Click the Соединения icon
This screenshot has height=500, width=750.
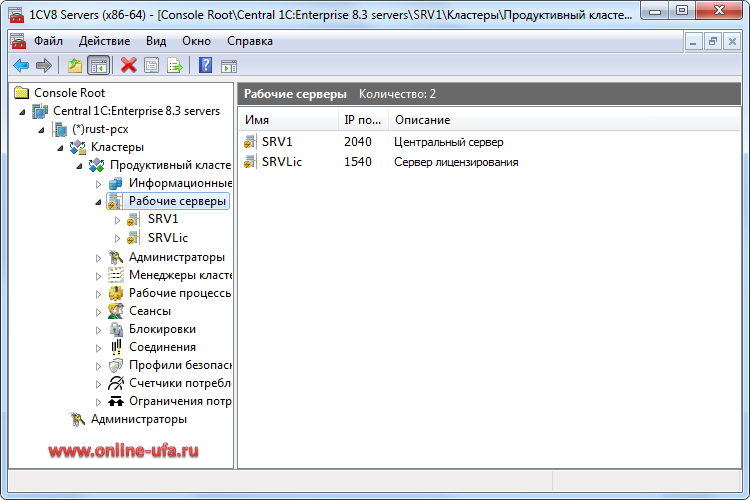(x=116, y=347)
